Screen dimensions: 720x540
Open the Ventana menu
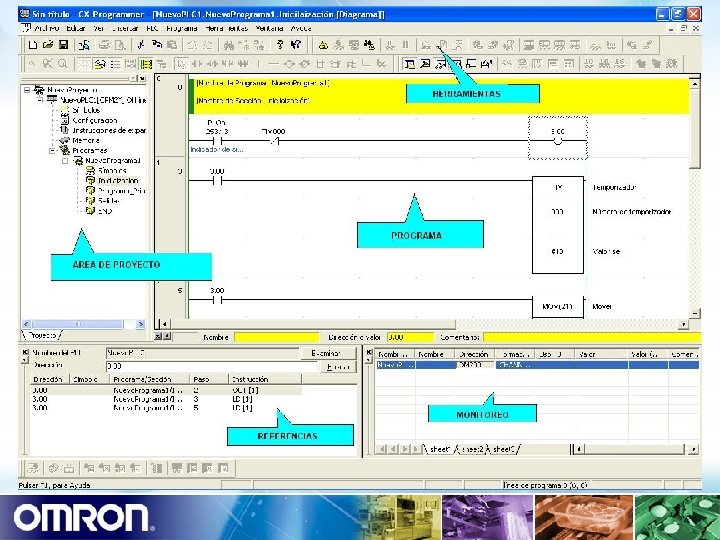pos(269,28)
